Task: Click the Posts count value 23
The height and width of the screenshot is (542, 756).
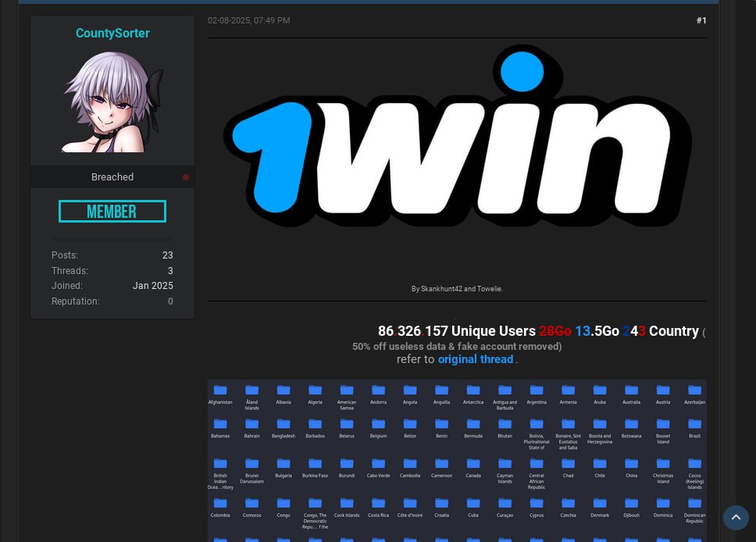Action: pos(167,255)
